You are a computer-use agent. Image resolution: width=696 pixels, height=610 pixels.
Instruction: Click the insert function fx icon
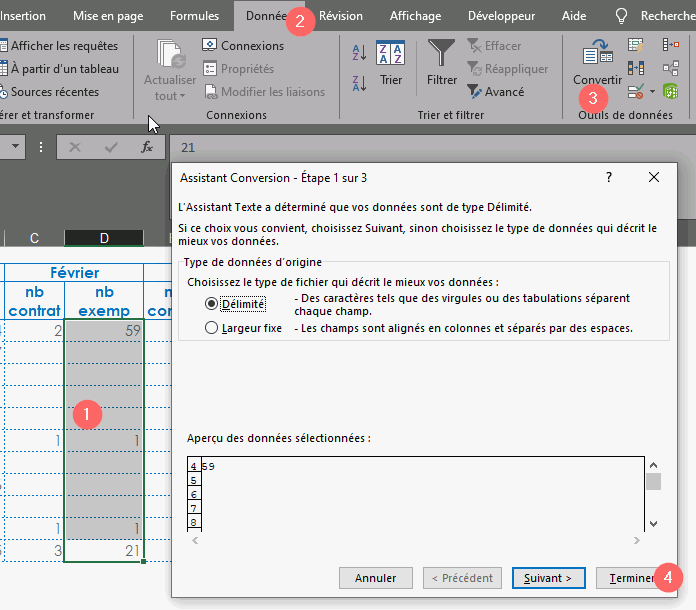point(146,147)
